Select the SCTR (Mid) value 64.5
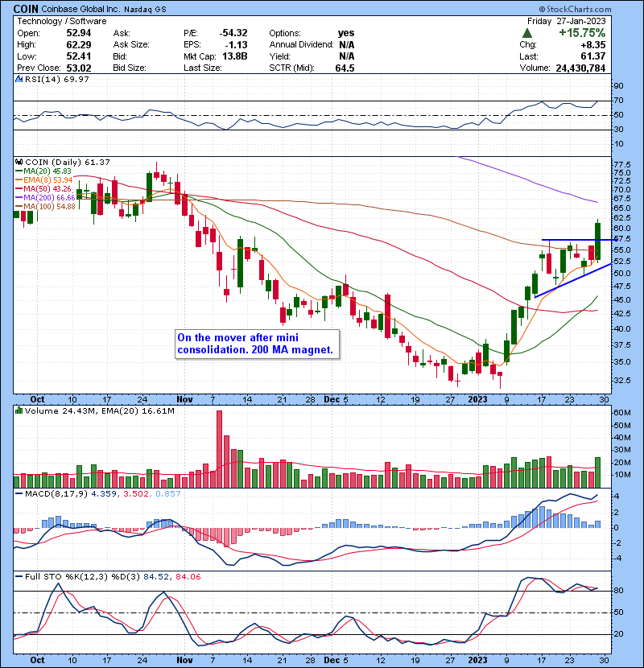The width and height of the screenshot is (644, 668). (345, 68)
